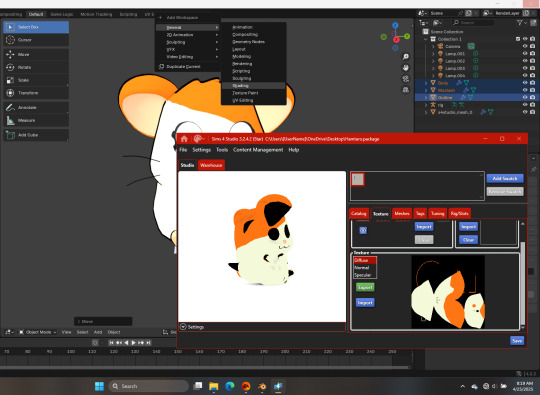Choose the Transform tool in Blender
The image size is (540, 395).
coord(36,93)
